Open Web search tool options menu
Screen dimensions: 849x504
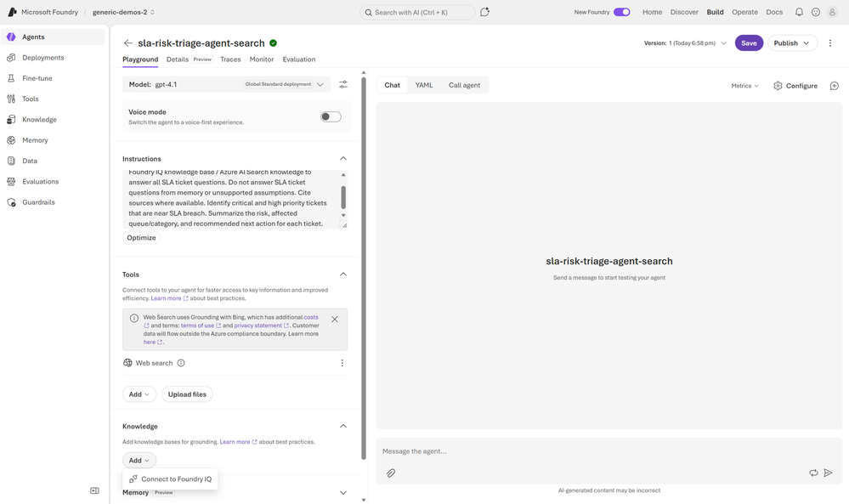(342, 363)
